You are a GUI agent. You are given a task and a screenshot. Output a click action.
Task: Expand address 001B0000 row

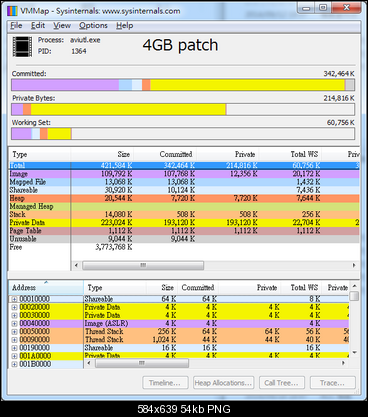[x=14, y=364]
